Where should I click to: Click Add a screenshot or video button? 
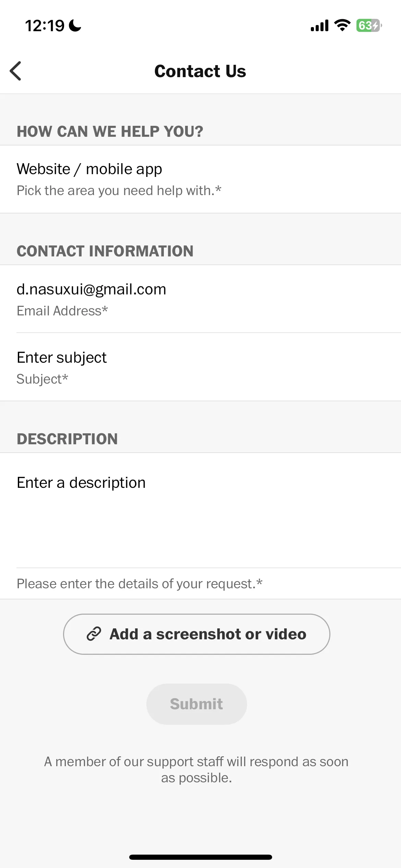point(197,634)
